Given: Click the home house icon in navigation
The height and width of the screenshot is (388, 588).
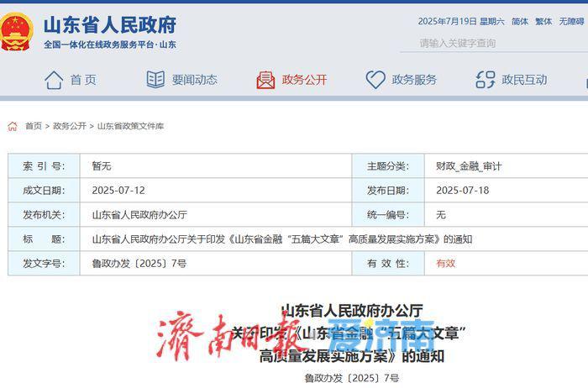Looking at the screenshot, I should (x=54, y=80).
